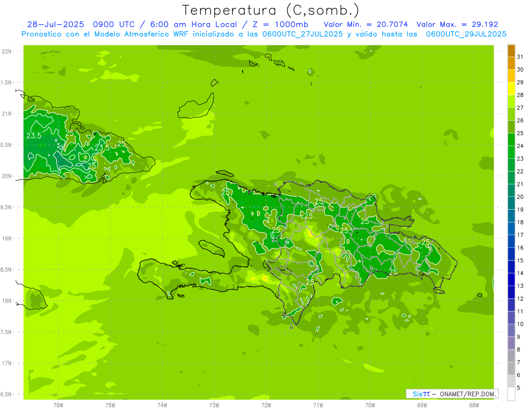Click the '73W' longitude axis label
This screenshot has height=411, width=532.
point(214,405)
